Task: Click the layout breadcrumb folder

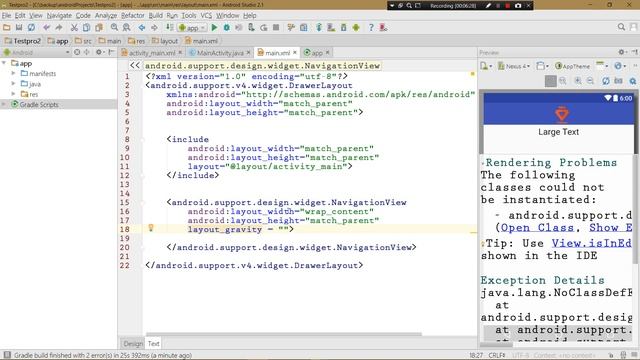Action: click(165, 41)
